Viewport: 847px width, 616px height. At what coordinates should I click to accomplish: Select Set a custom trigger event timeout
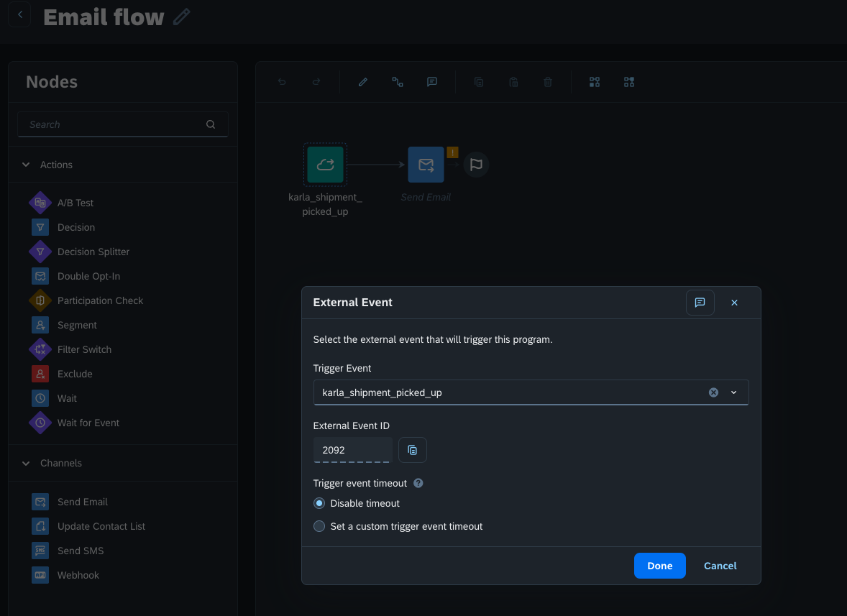tap(320, 526)
